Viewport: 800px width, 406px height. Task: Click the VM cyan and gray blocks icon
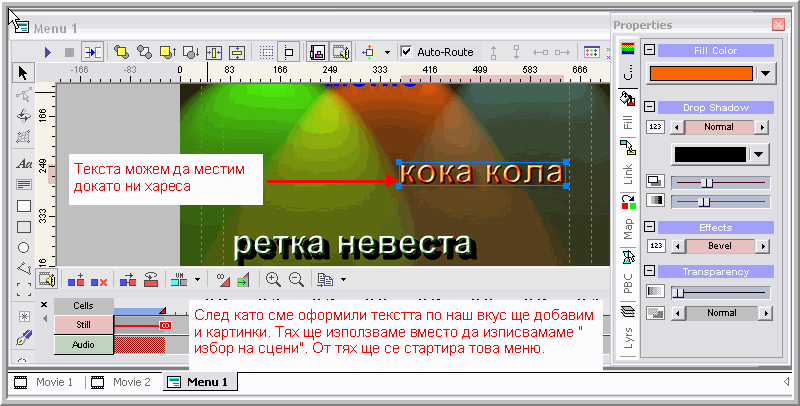[179, 280]
